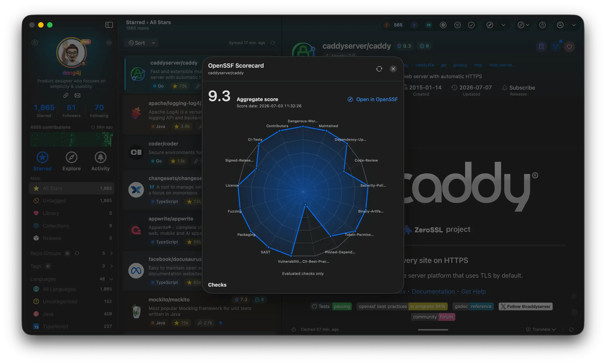Screen dimensions: 606x364
Task: Click the search magnifier toolbar icon
Action: click(x=560, y=25)
